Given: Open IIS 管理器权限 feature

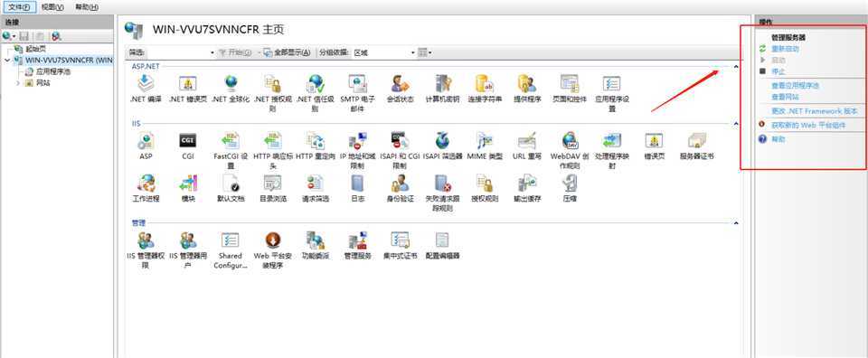Looking at the screenshot, I should 146,250.
